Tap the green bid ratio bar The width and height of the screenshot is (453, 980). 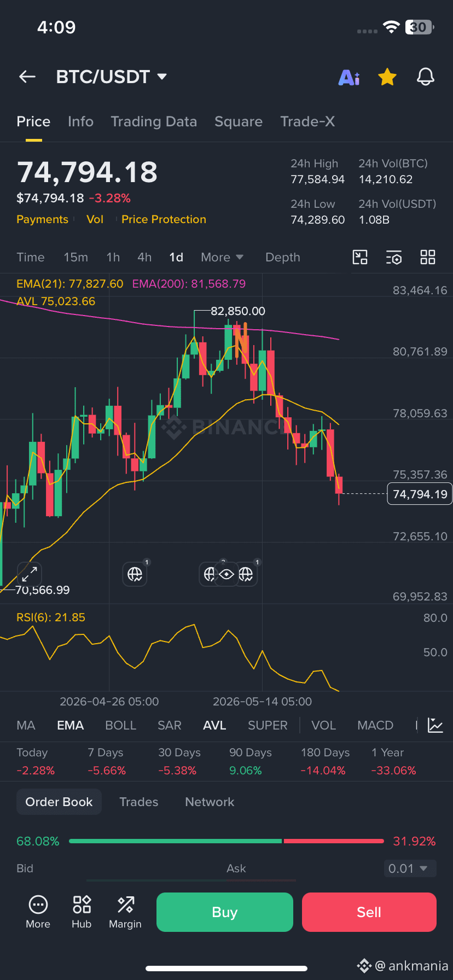click(175, 841)
